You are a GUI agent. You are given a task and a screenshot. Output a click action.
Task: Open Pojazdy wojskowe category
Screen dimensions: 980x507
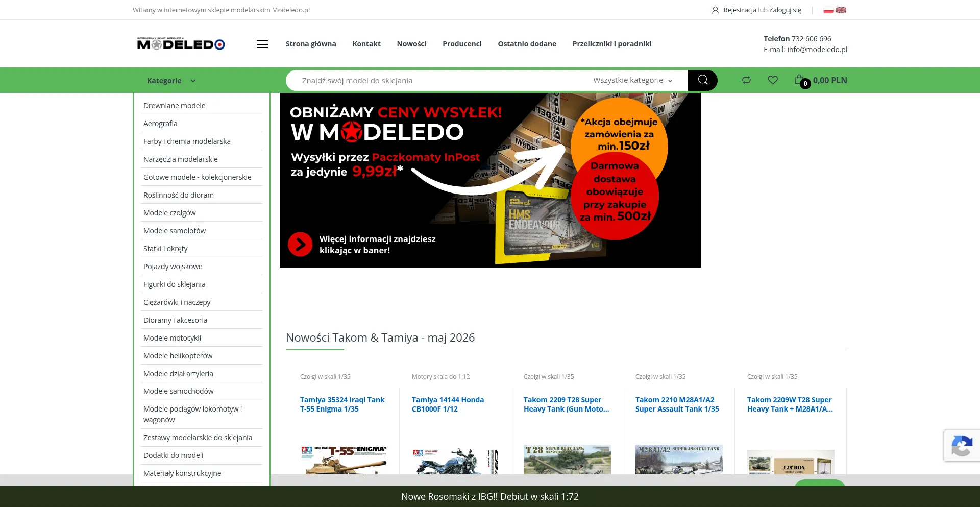tap(173, 267)
